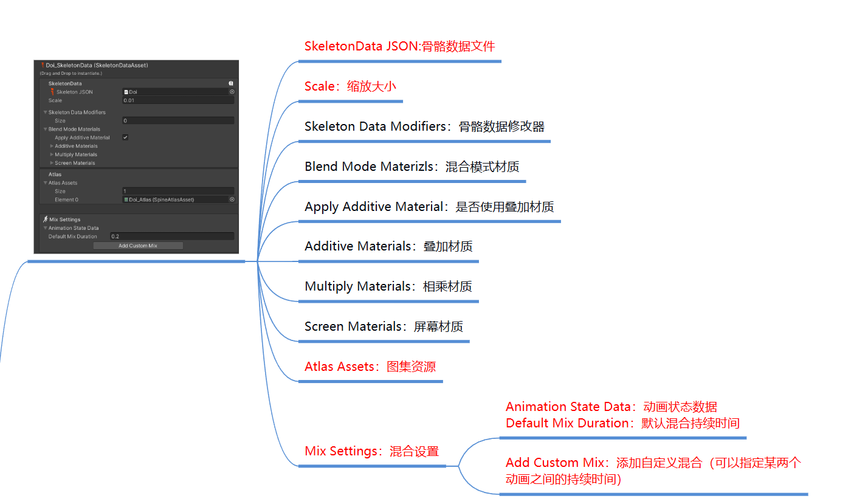
Task: Select the 'Mix Settings：混合设置' node
Action: tap(371, 451)
